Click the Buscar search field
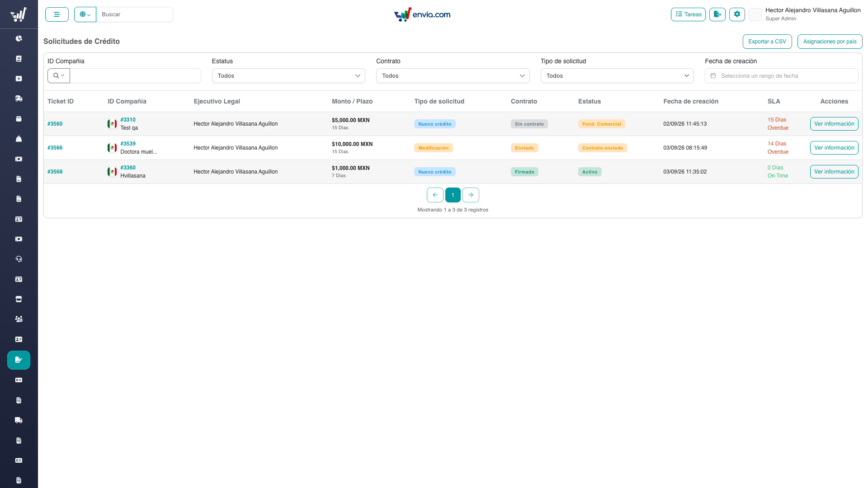 click(x=134, y=14)
